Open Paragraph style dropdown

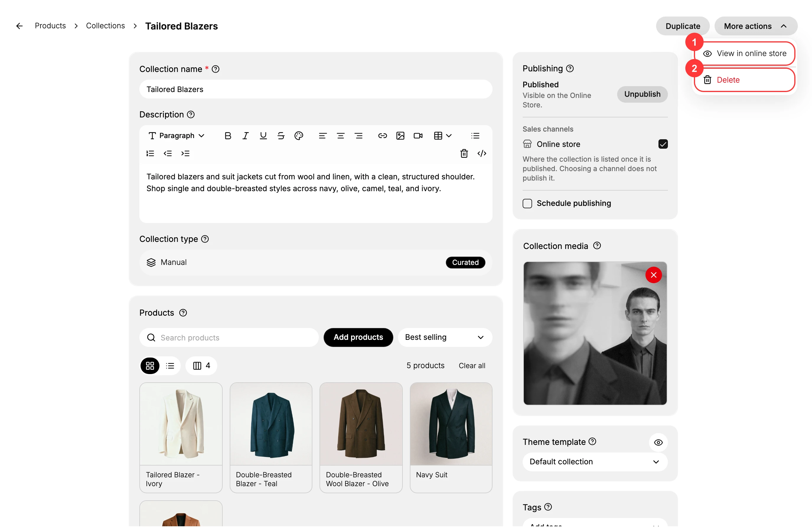point(176,136)
